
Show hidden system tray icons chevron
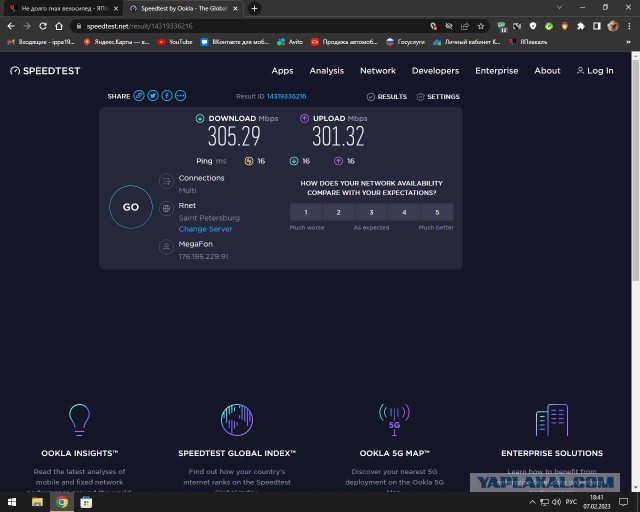coord(532,502)
